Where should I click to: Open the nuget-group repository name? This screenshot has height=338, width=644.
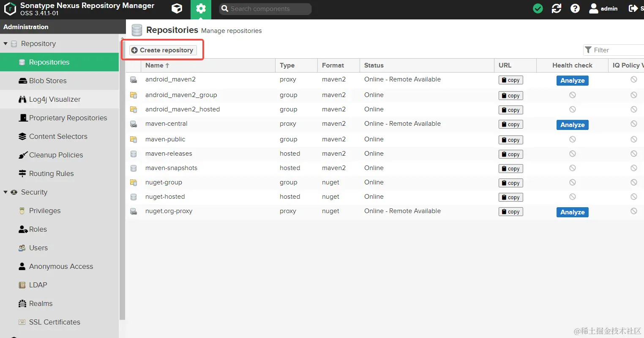pyautogui.click(x=164, y=182)
